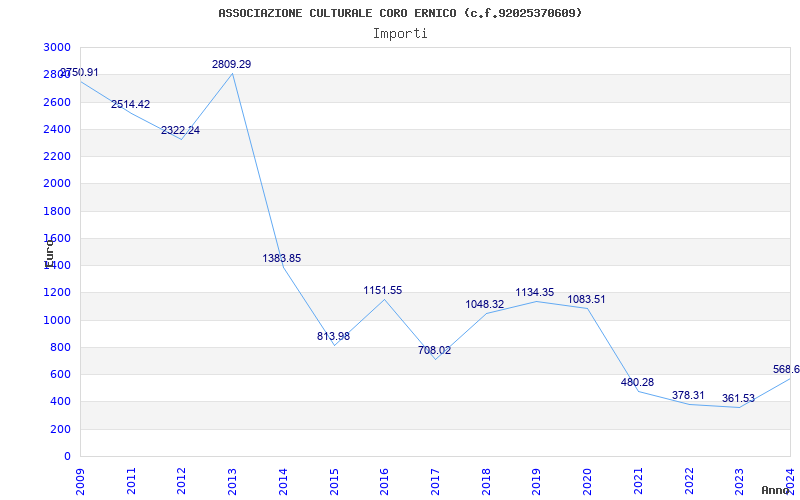Click x-axis year 2019
The image size is (800, 500).
point(536,481)
